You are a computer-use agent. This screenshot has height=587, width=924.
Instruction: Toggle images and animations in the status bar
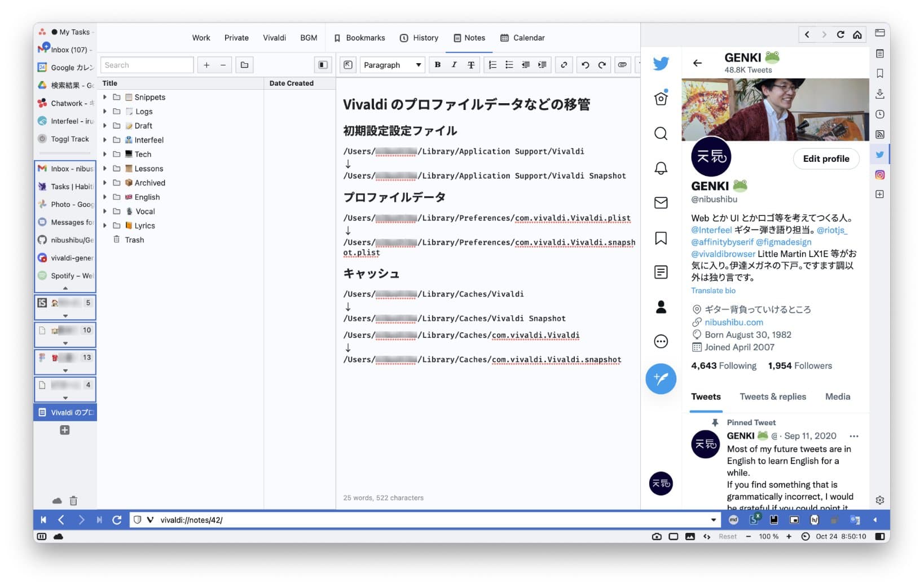(x=690, y=536)
